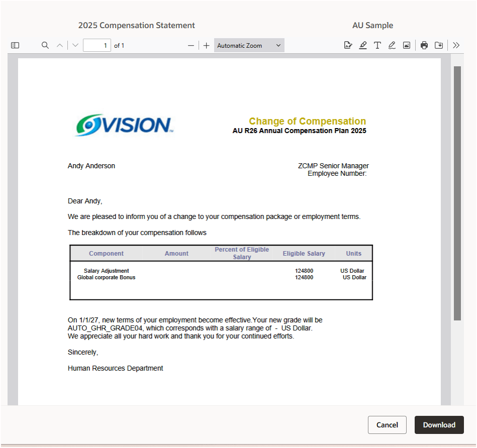Go to the next page
477x448 pixels.
pos(75,46)
